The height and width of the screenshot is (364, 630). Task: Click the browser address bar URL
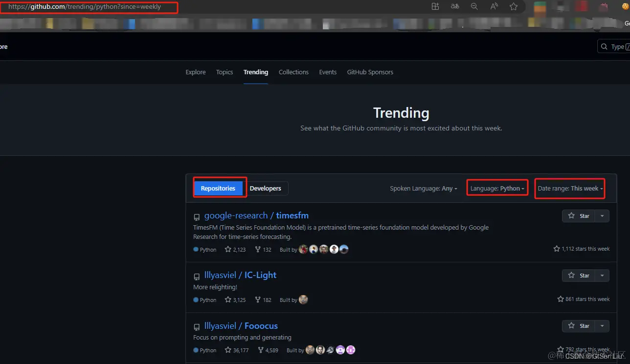pos(85,7)
